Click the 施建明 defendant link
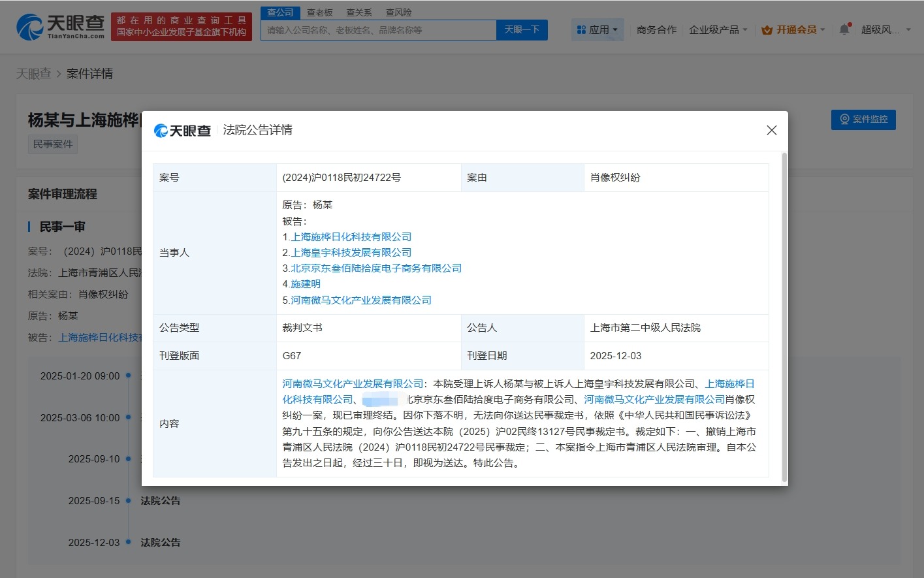 tap(304, 283)
